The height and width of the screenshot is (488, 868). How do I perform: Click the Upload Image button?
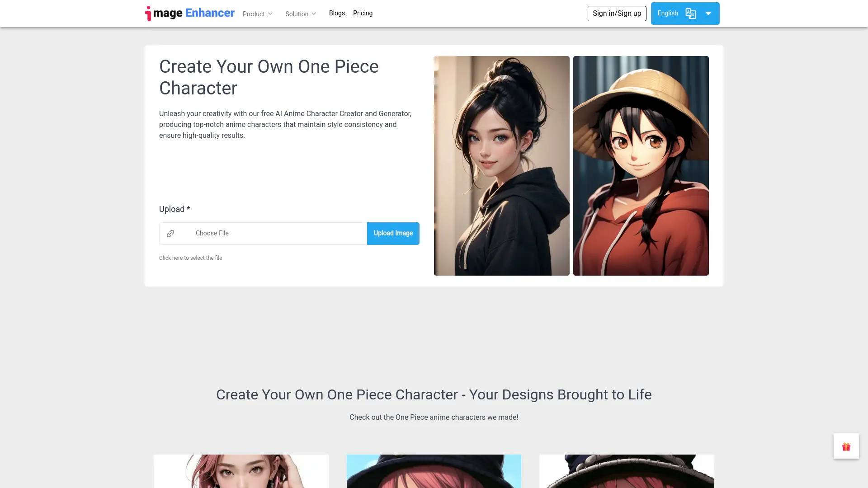point(393,233)
